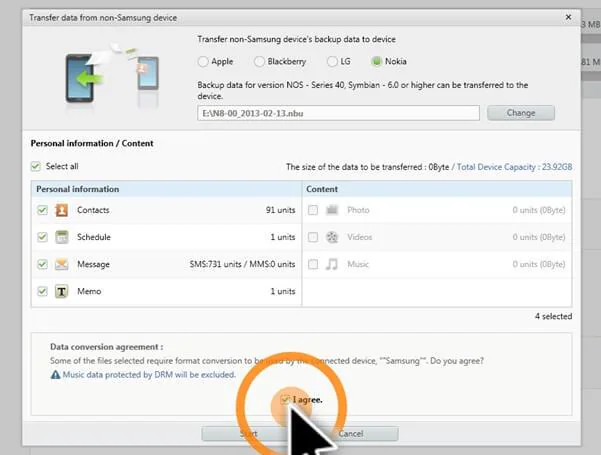Select the Apple radio button

[x=203, y=62]
